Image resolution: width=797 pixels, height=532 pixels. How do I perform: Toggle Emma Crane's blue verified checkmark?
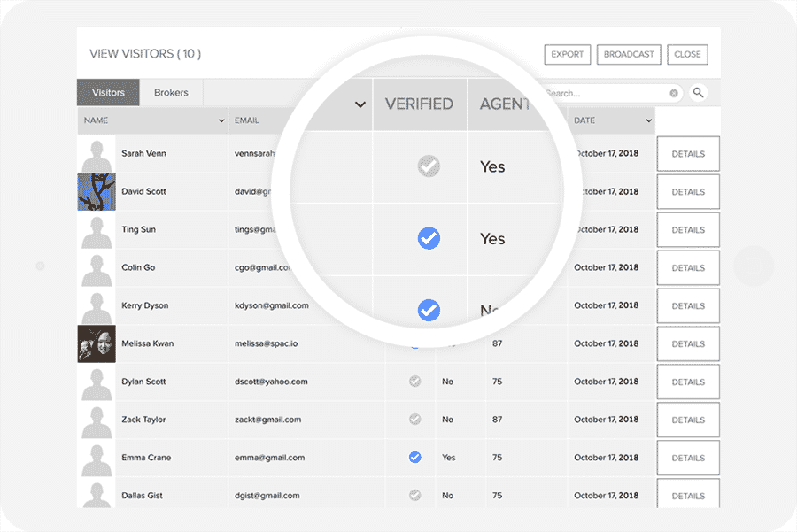click(414, 458)
